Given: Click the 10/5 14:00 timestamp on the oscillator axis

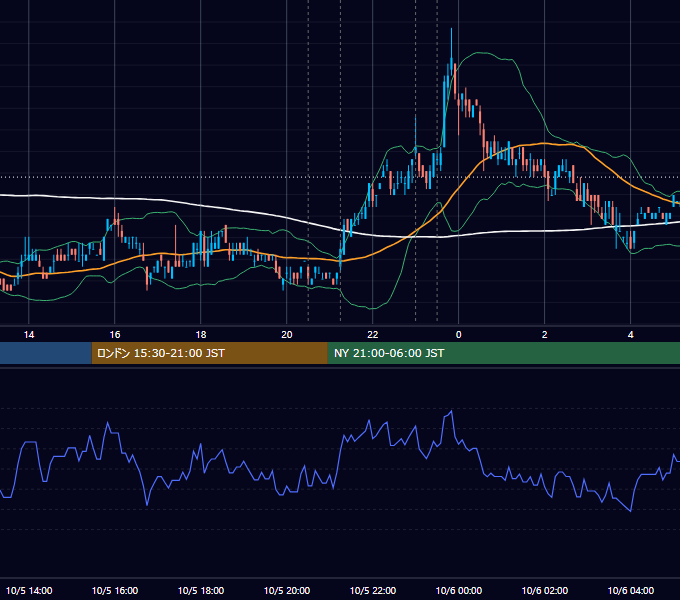Looking at the screenshot, I should pos(29,590).
